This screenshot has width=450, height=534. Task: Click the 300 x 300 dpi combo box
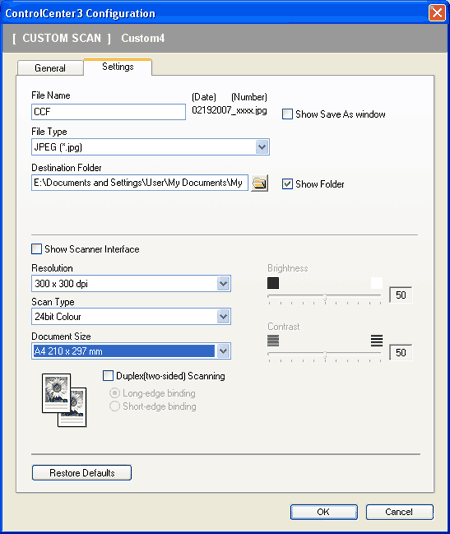(131, 283)
